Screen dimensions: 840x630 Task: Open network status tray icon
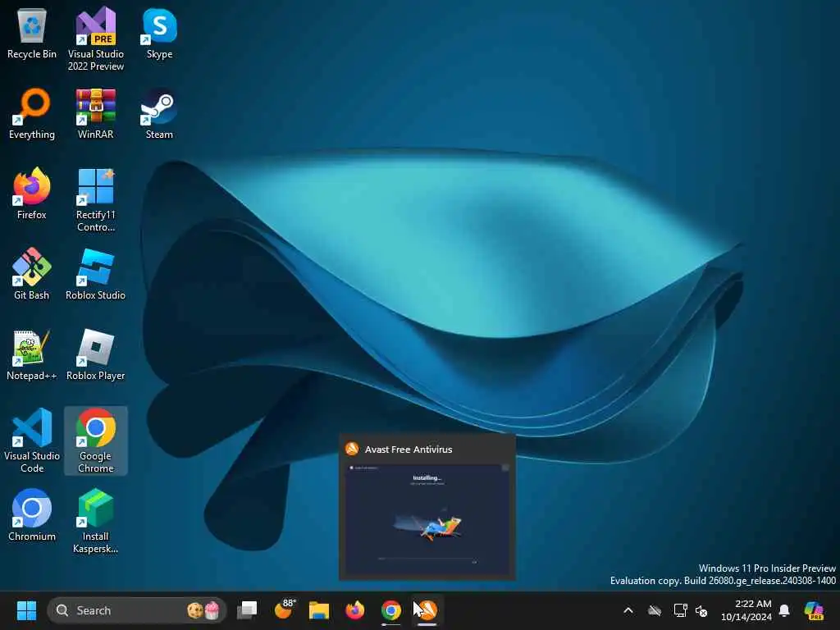click(x=680, y=610)
